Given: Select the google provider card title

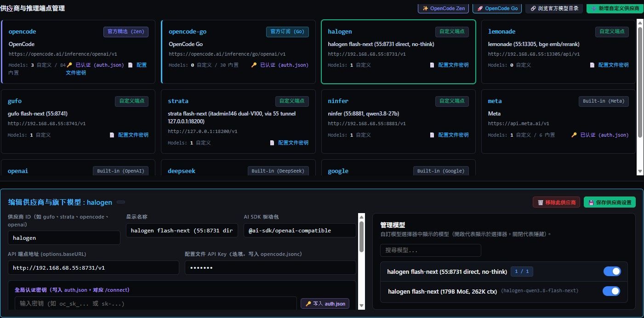Looking at the screenshot, I should pyautogui.click(x=338, y=171).
